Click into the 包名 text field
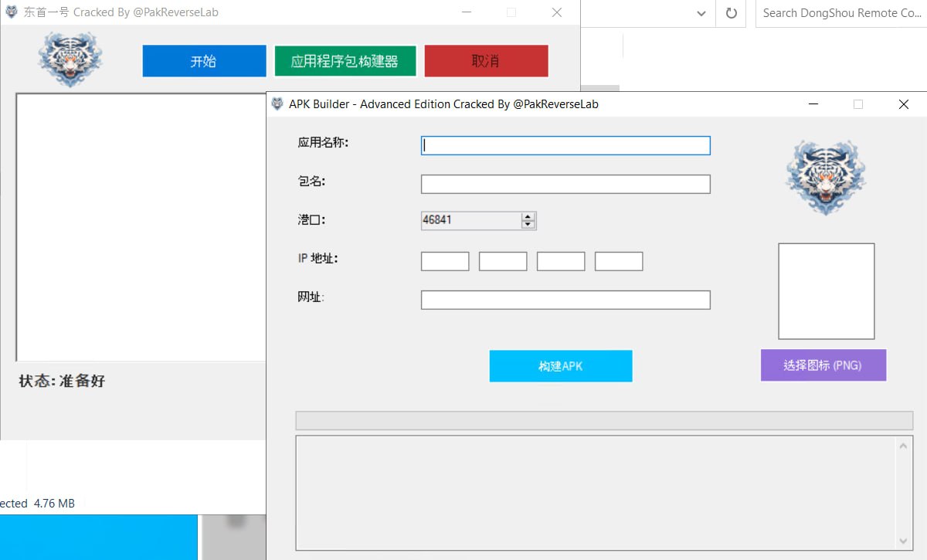Viewport: 927px width, 560px height. tap(565, 184)
